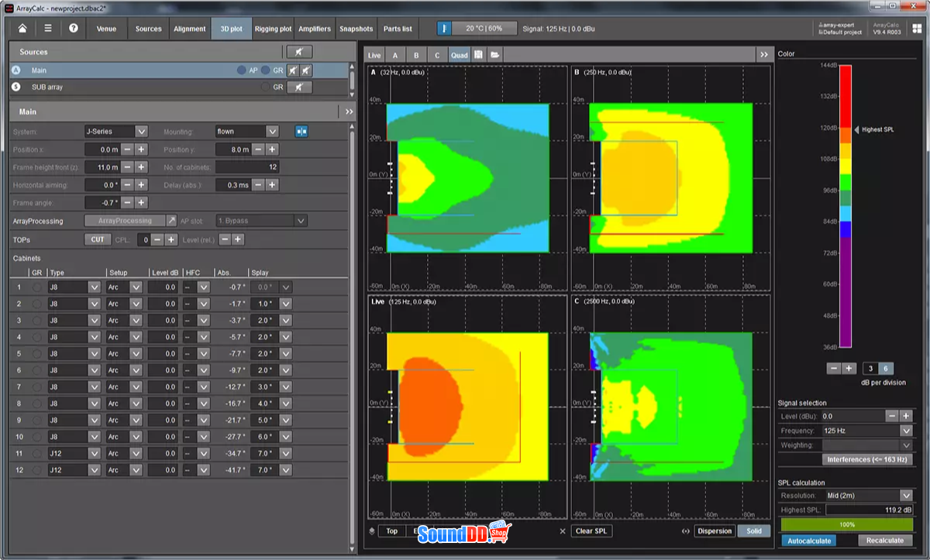930x560 pixels.
Task: Switch to the Alignment tab
Action: pos(190,29)
